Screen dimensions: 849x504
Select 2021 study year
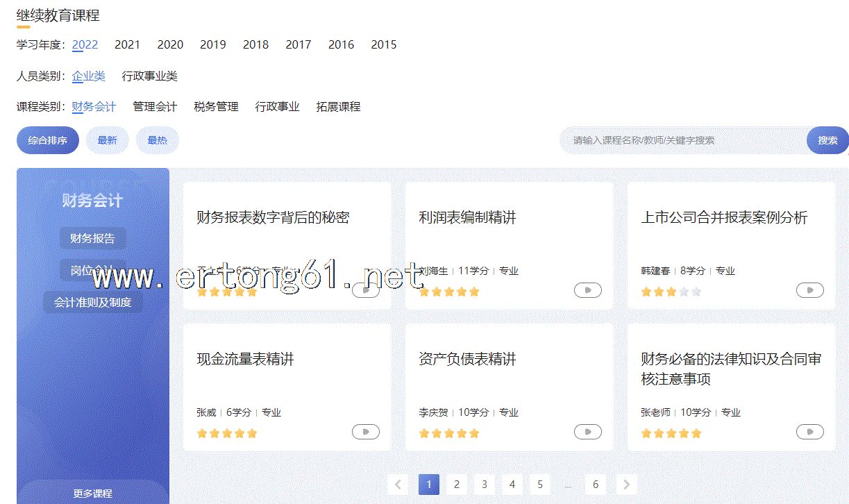(x=127, y=44)
